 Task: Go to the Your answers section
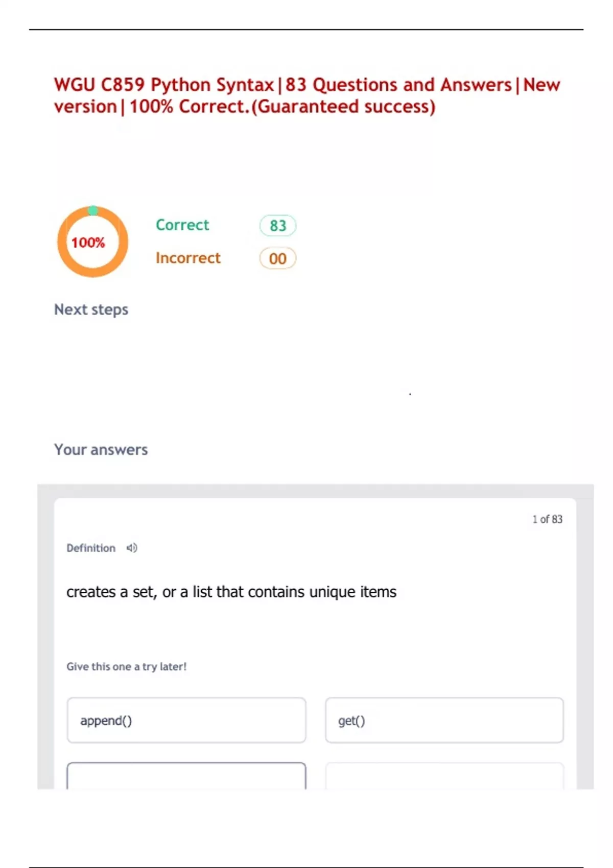pos(101,450)
